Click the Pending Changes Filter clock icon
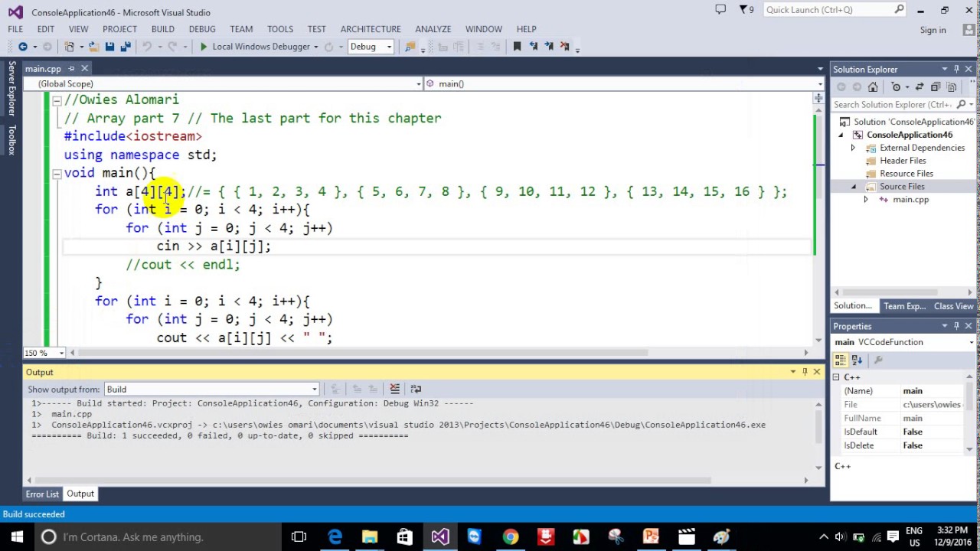Image resolution: width=980 pixels, height=551 pixels. click(897, 86)
